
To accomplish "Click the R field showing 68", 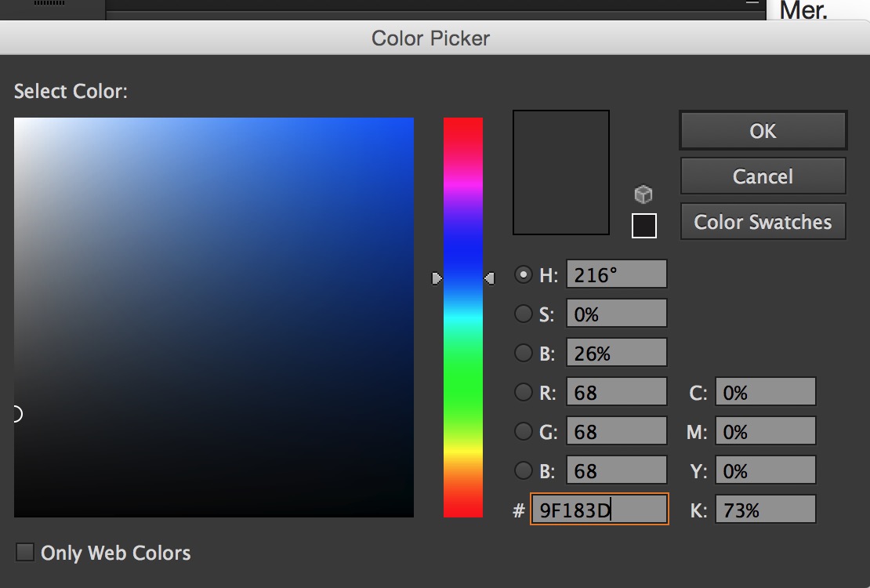I will [x=616, y=392].
